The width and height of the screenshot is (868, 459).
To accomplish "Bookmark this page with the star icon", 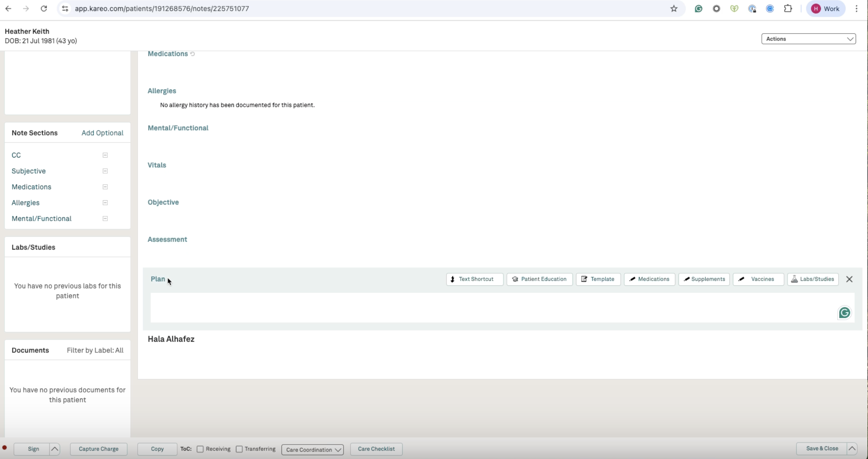I will pyautogui.click(x=673, y=9).
